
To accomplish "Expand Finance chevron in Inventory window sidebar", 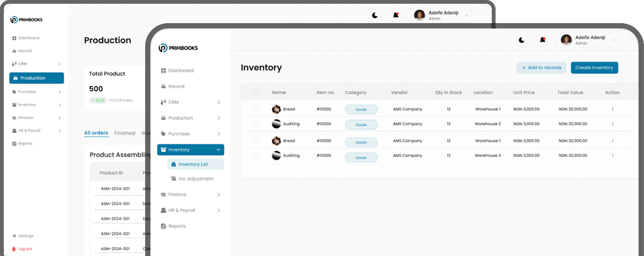I will pyautogui.click(x=218, y=194).
